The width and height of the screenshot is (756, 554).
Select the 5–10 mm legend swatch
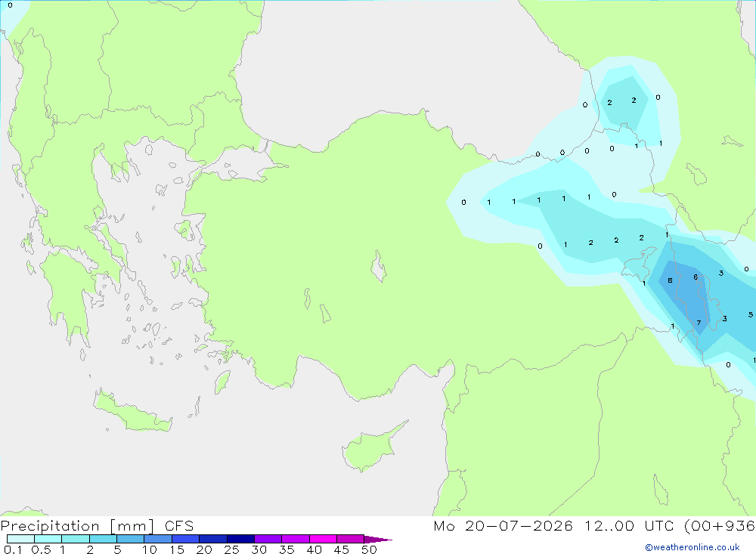click(130, 539)
